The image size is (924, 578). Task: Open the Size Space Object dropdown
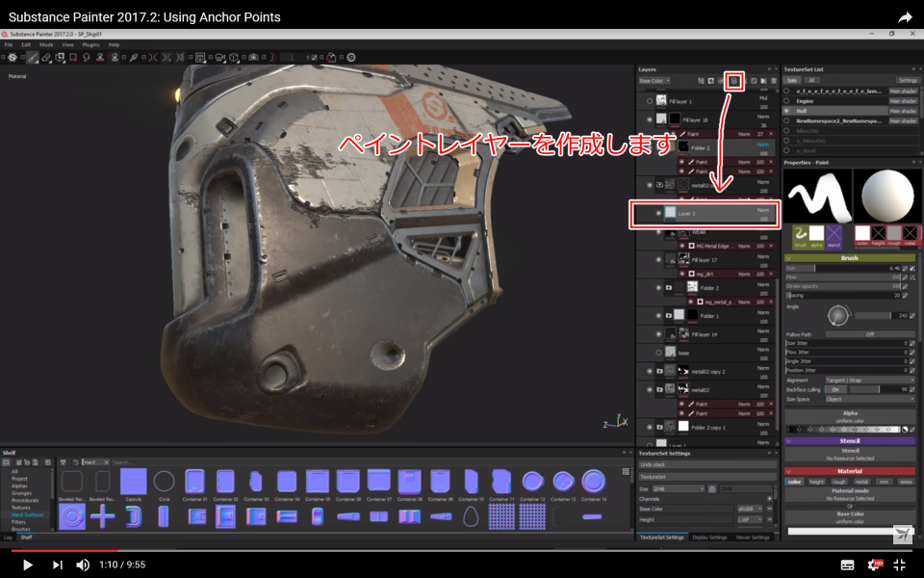tap(869, 399)
